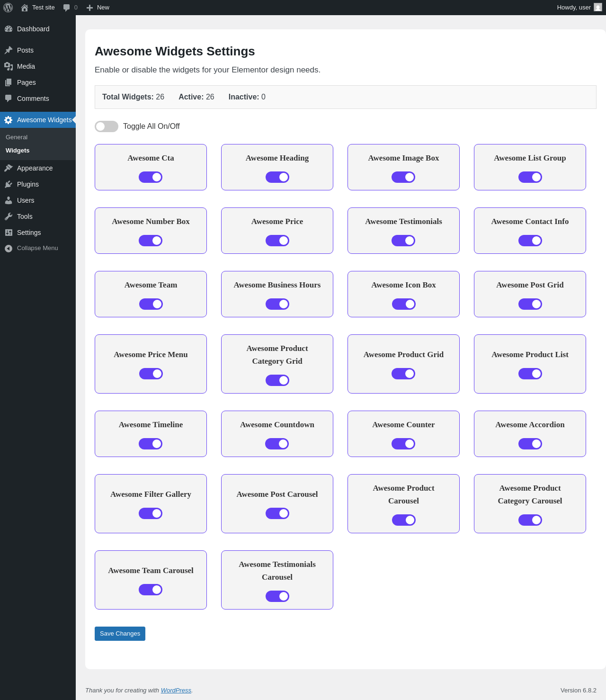Click the 'Total Widgets: 26' text
Screen dimensions: 606x700
(133, 97)
